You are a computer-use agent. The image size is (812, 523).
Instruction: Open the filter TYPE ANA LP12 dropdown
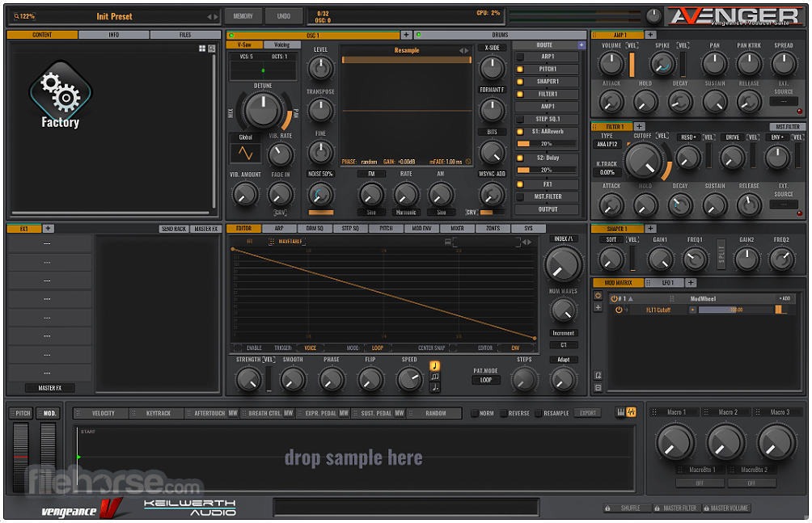pos(607,145)
